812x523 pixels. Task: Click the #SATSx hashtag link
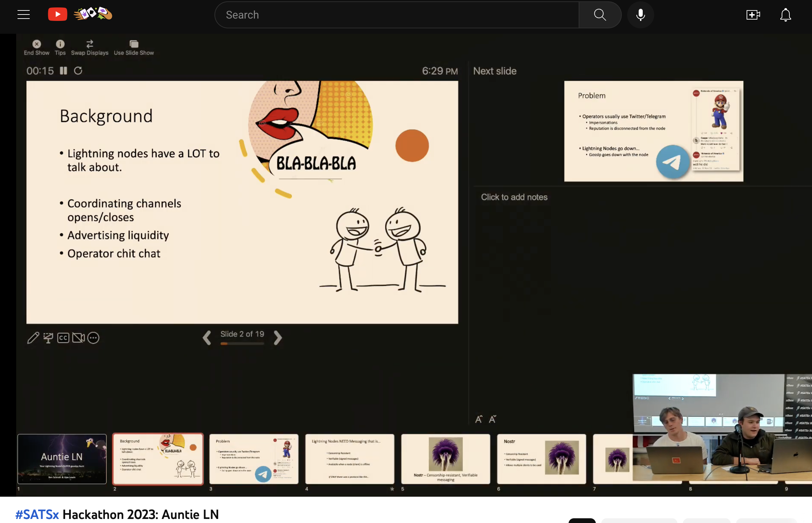[x=37, y=515]
